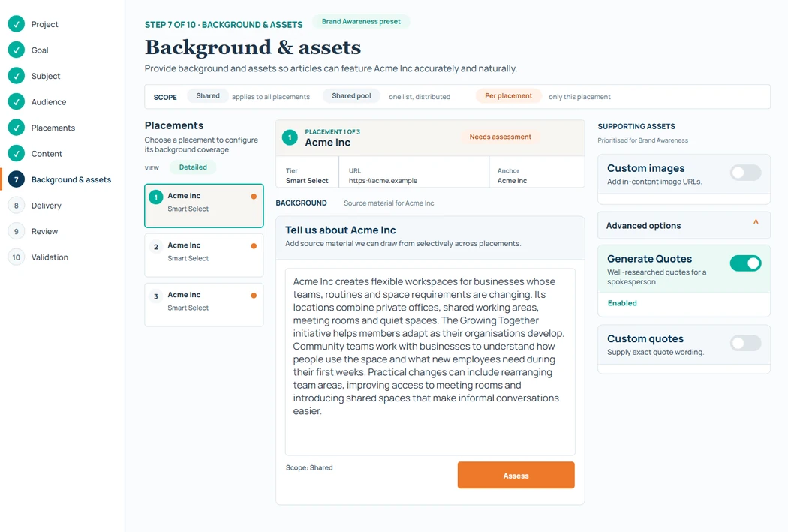
Task: Click the URL value https://acme.example
Action: 383,181
